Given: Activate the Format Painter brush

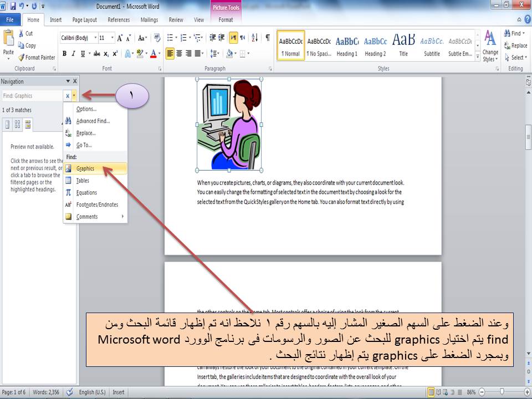Looking at the screenshot, I should pos(21,57).
